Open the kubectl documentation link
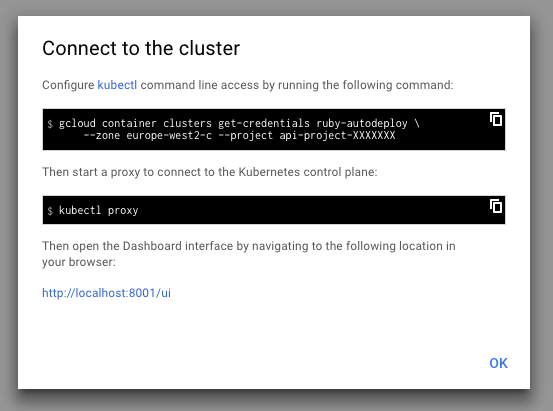Image resolution: width=553 pixels, height=411 pixels. [x=117, y=85]
